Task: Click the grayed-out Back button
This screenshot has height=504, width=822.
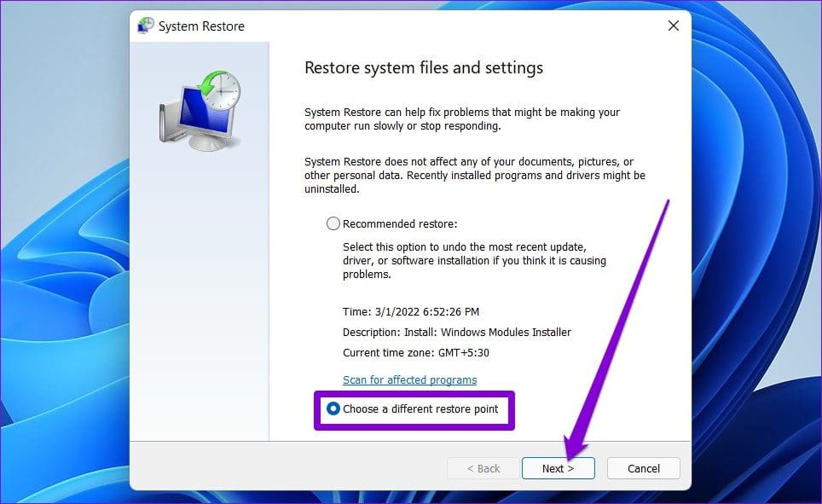Action: (x=483, y=468)
